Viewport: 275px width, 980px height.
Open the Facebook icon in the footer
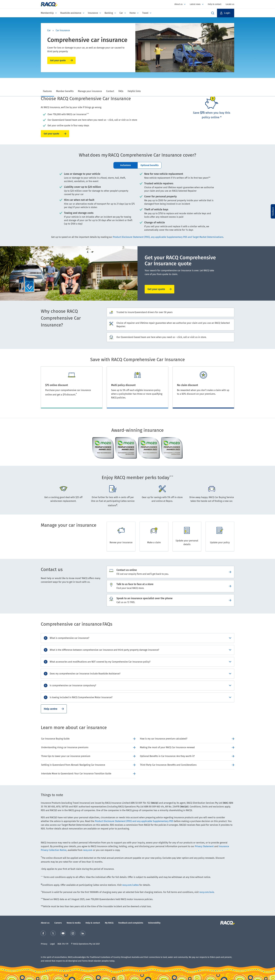click(x=43, y=933)
